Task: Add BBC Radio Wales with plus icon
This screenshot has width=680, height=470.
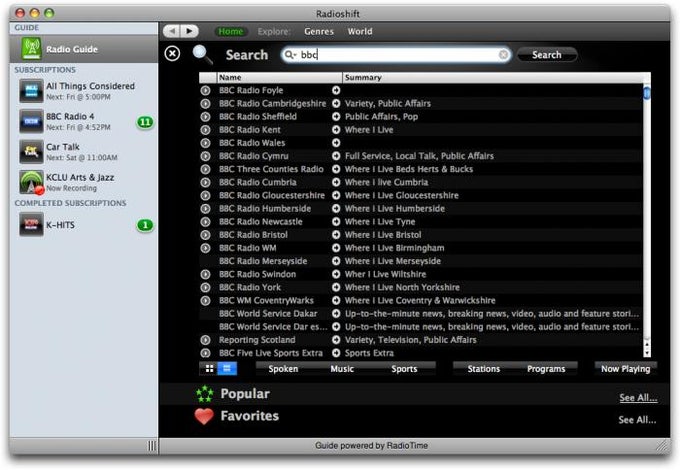Action: click(336, 143)
